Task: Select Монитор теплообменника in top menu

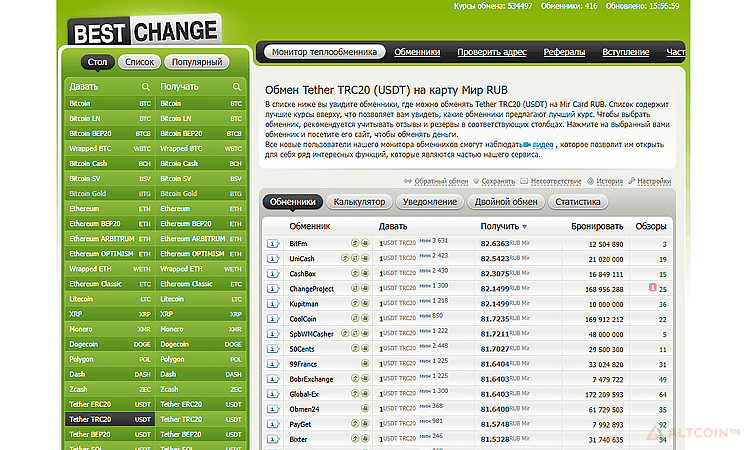Action: (324, 52)
